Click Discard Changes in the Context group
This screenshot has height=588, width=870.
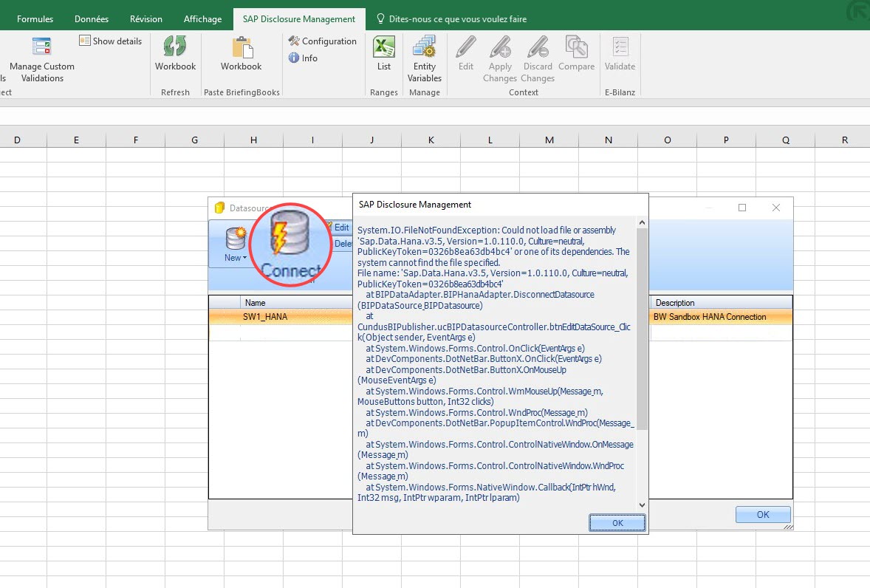538,59
